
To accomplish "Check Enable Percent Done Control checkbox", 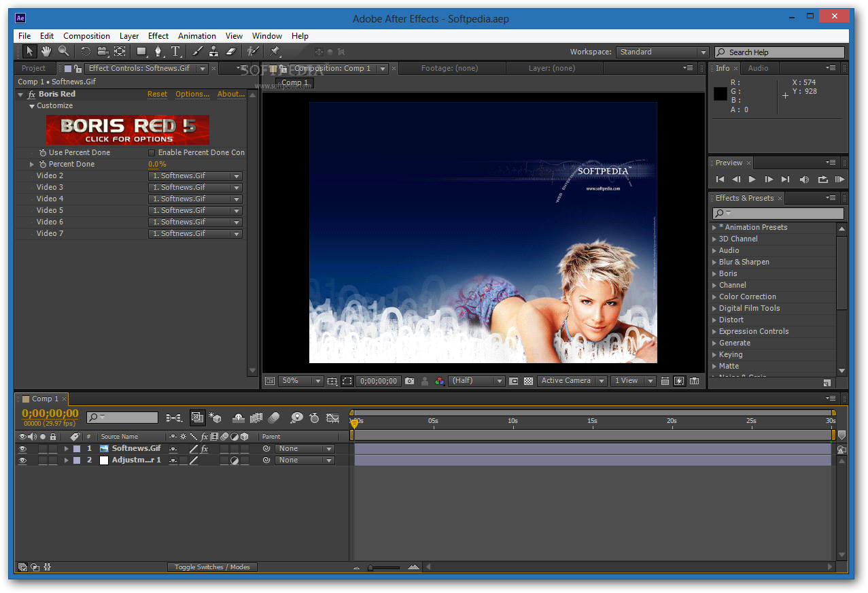I will coord(152,153).
